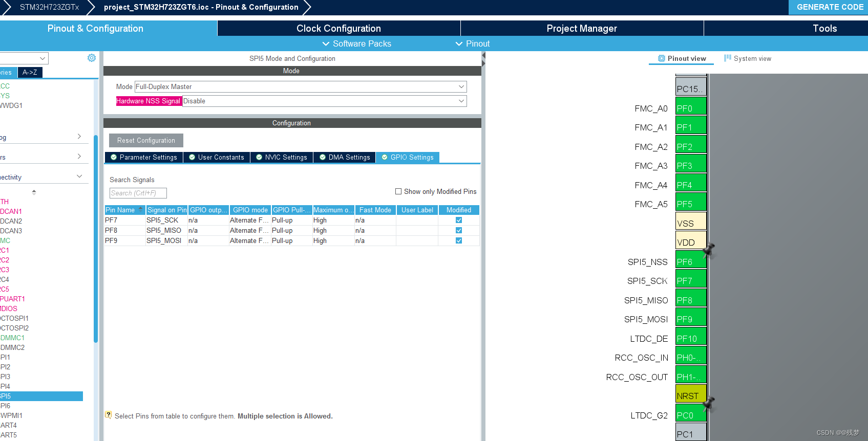The image size is (868, 441).
Task: Open the Software Packs dropdown menu
Action: [356, 43]
